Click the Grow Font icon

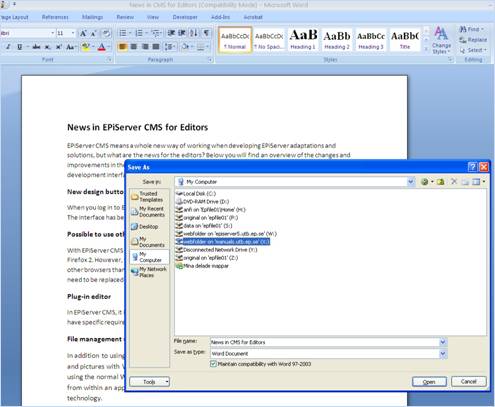[x=83, y=33]
